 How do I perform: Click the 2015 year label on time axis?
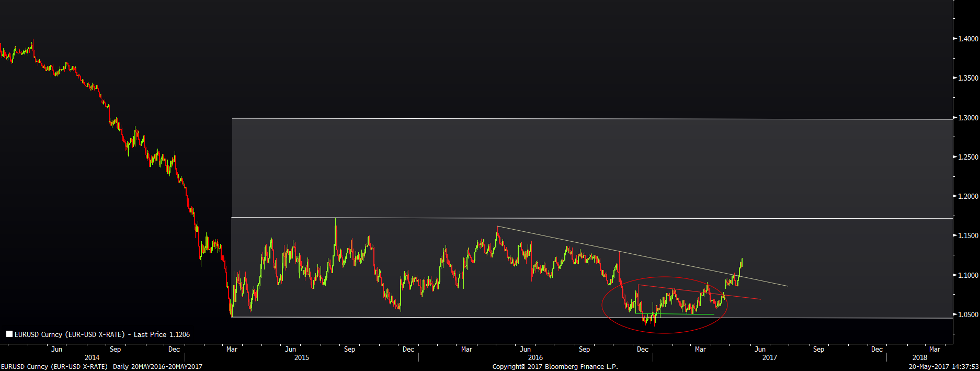point(302,357)
